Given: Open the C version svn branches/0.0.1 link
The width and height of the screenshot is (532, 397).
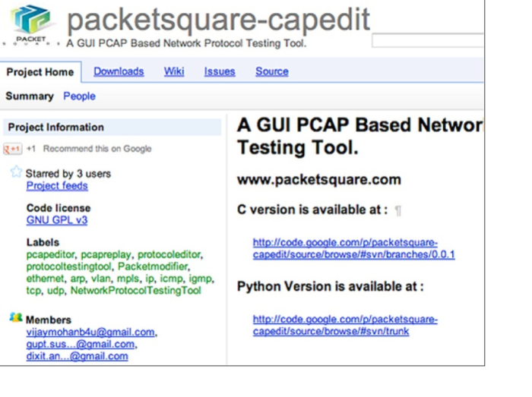Looking at the screenshot, I should [x=354, y=249].
